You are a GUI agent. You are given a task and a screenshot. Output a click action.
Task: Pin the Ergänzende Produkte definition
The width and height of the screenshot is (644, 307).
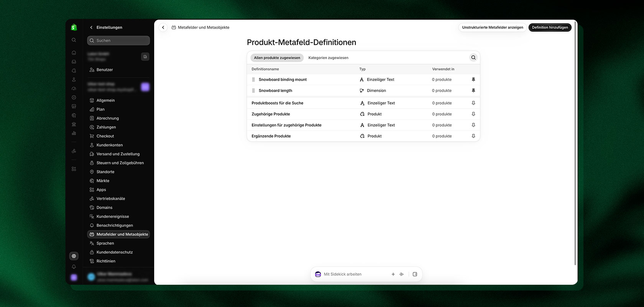tap(473, 136)
